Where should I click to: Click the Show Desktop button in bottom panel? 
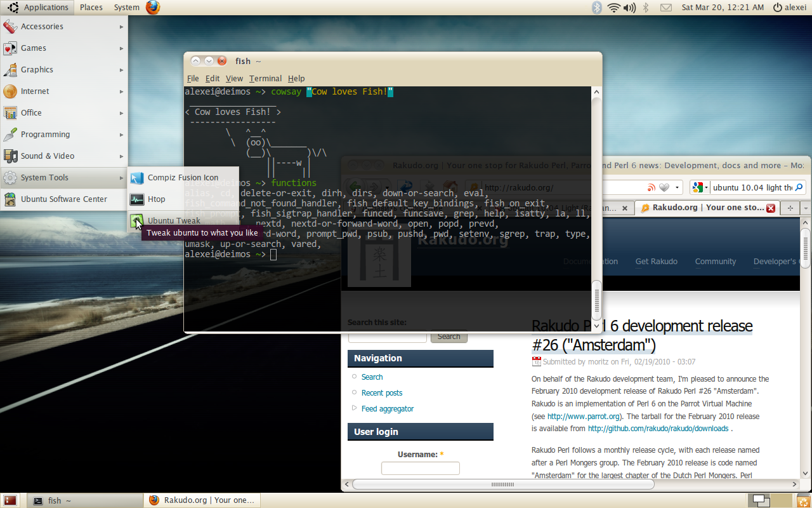10,500
